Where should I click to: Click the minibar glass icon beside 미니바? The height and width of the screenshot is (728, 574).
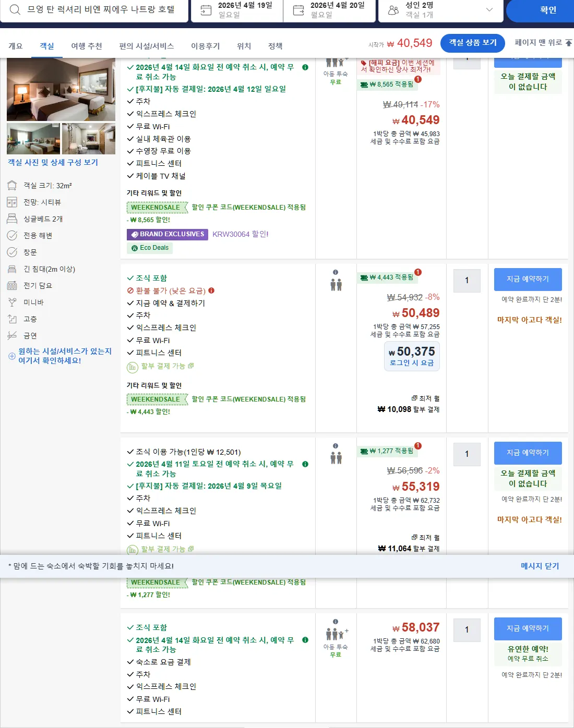12,302
